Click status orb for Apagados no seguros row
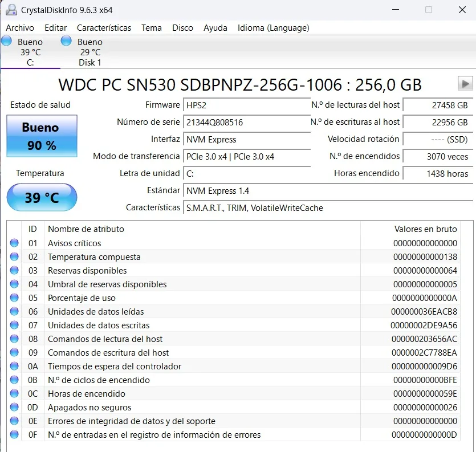 point(14,407)
